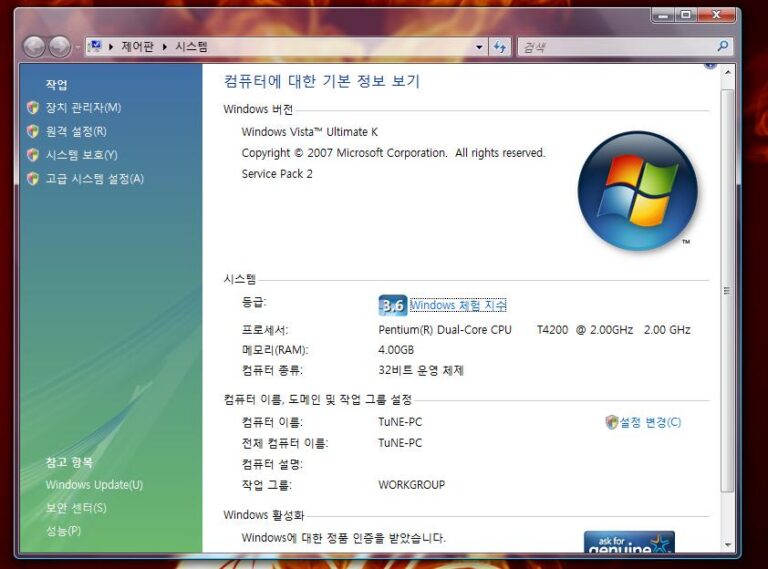The image size is (768, 569).
Task: Click the memory value 4.00GB
Action: pyautogui.click(x=396, y=350)
